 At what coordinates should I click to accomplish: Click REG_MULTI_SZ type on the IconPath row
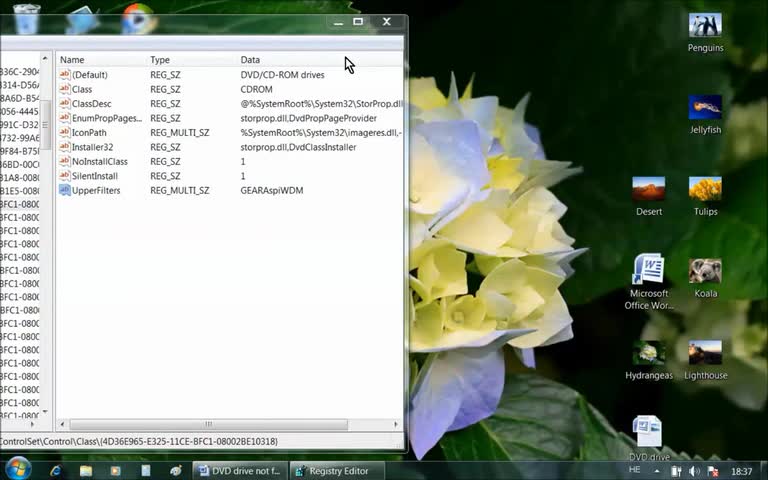(x=179, y=133)
